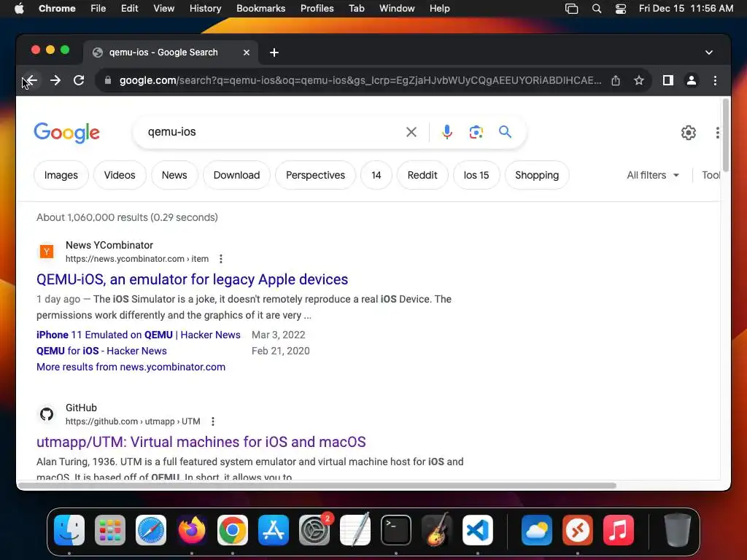Launch Firefox from the Dock
Screen dimensions: 747x560
(192, 530)
